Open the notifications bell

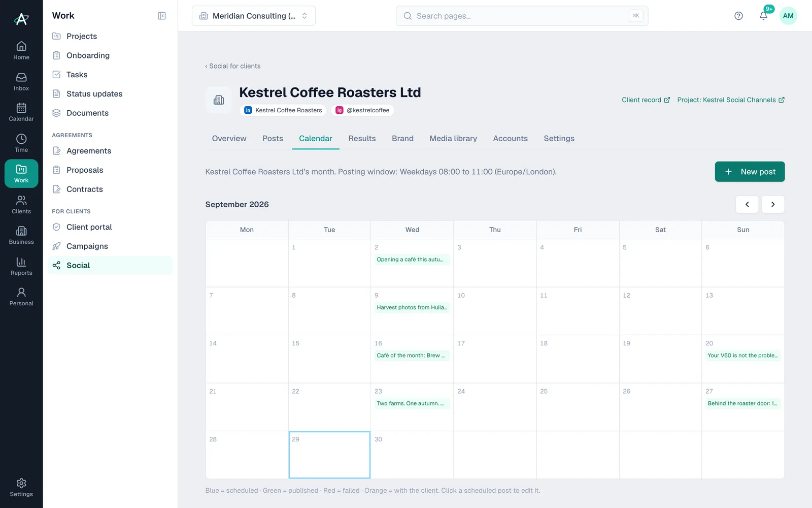(763, 16)
